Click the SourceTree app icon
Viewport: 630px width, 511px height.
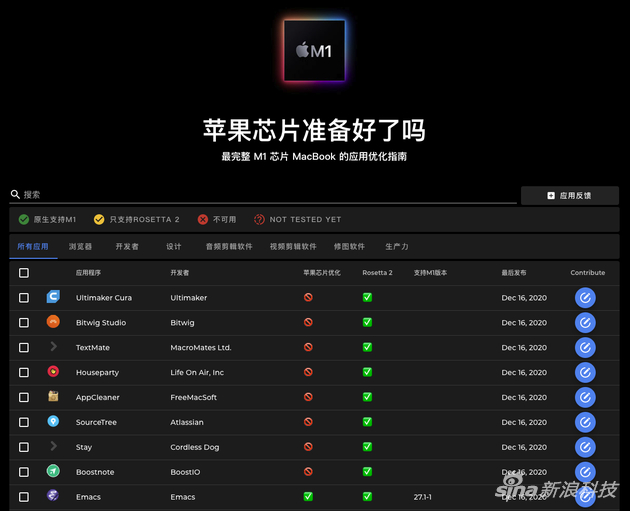pyautogui.click(x=53, y=421)
